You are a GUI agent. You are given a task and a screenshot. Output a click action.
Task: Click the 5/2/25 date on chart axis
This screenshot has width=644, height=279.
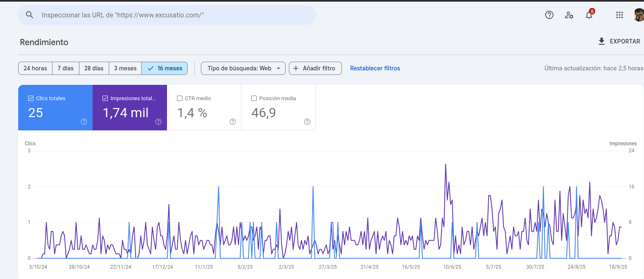point(245,267)
